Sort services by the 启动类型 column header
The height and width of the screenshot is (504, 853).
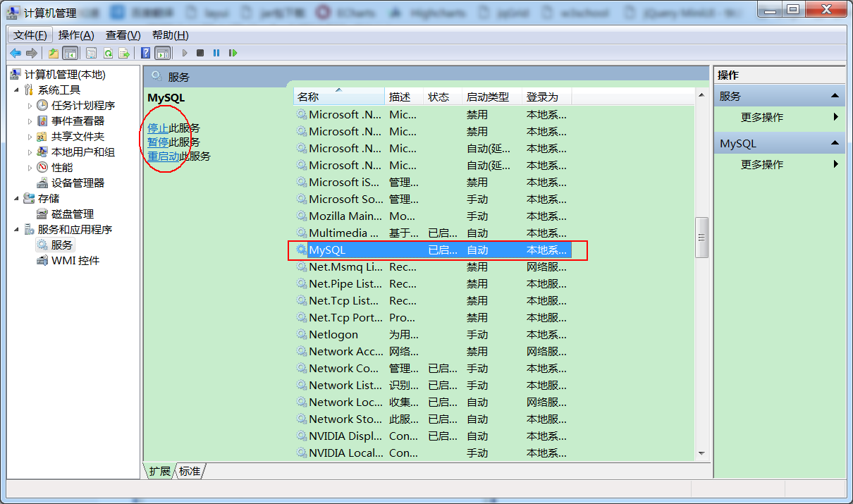point(493,97)
